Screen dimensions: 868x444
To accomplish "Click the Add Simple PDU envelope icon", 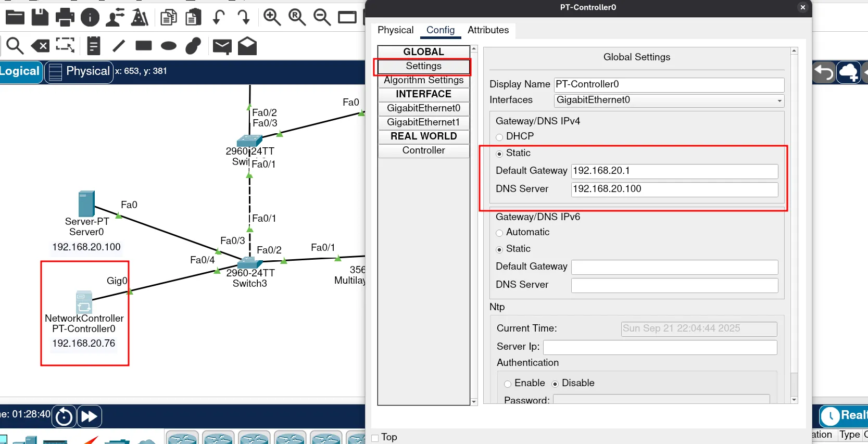I will coord(222,46).
